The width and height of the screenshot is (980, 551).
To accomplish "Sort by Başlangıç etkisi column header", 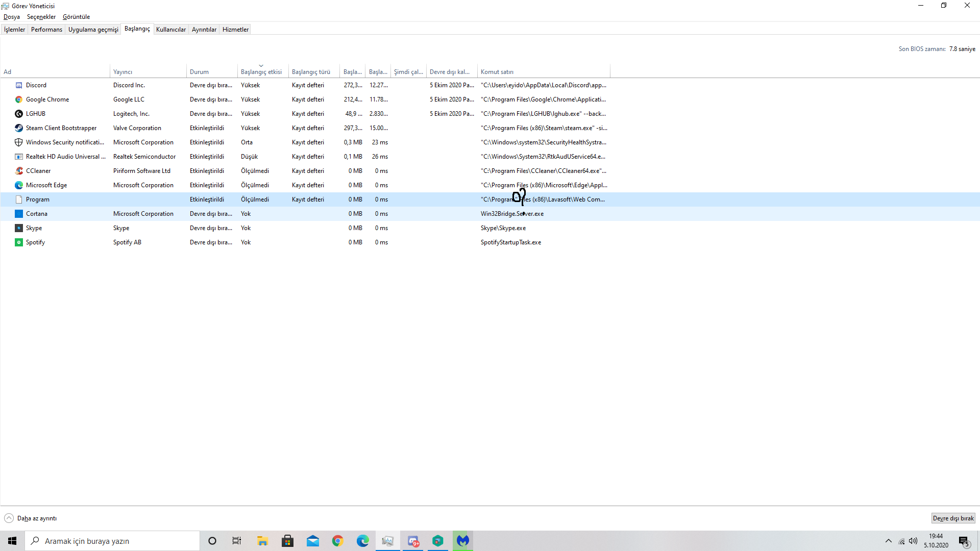I will click(x=261, y=72).
